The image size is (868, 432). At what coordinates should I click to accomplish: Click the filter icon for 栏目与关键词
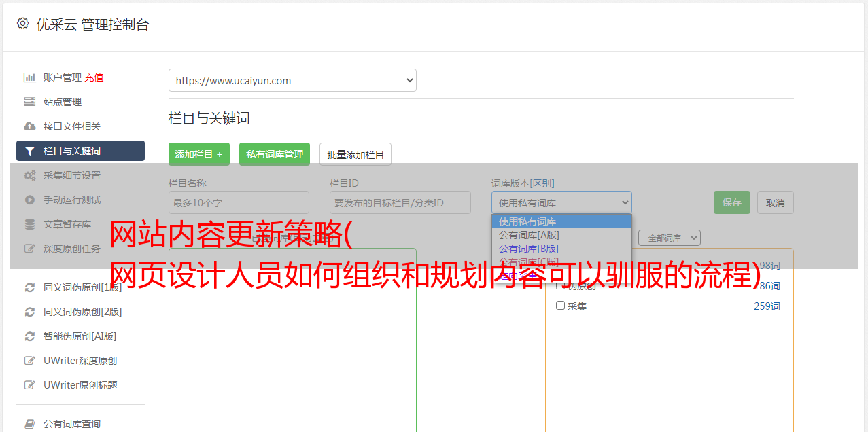[29, 151]
